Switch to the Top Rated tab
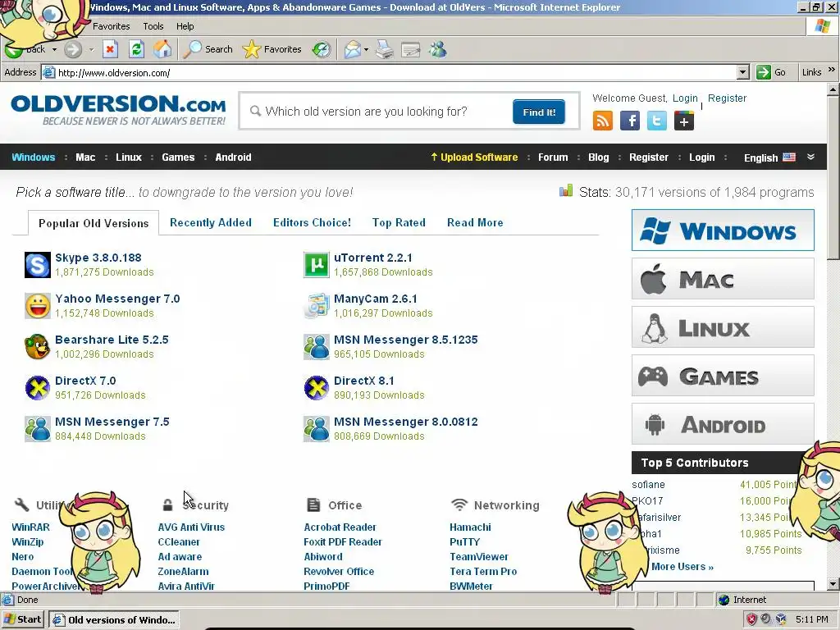Viewport: 840px width, 630px height. (399, 222)
